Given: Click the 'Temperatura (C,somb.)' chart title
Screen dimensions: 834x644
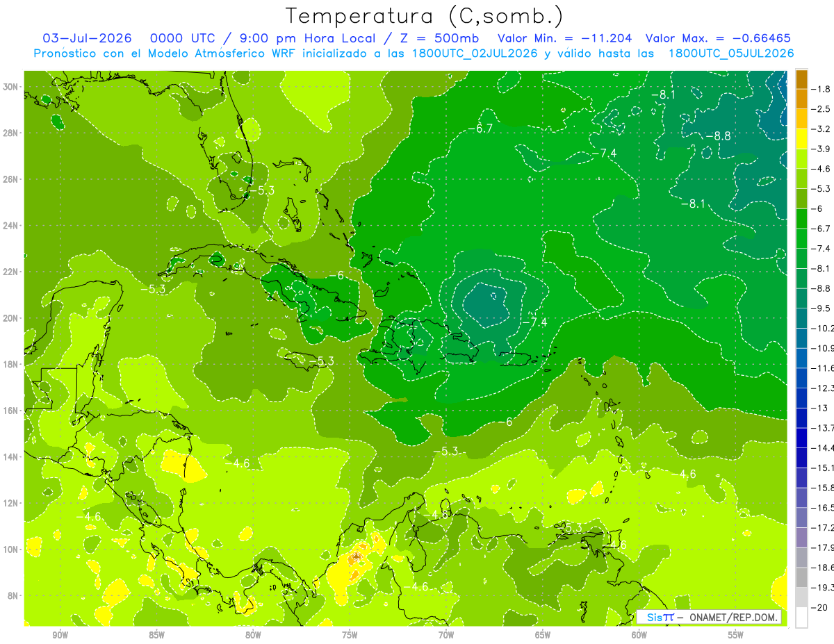Looking at the screenshot, I should point(425,16).
